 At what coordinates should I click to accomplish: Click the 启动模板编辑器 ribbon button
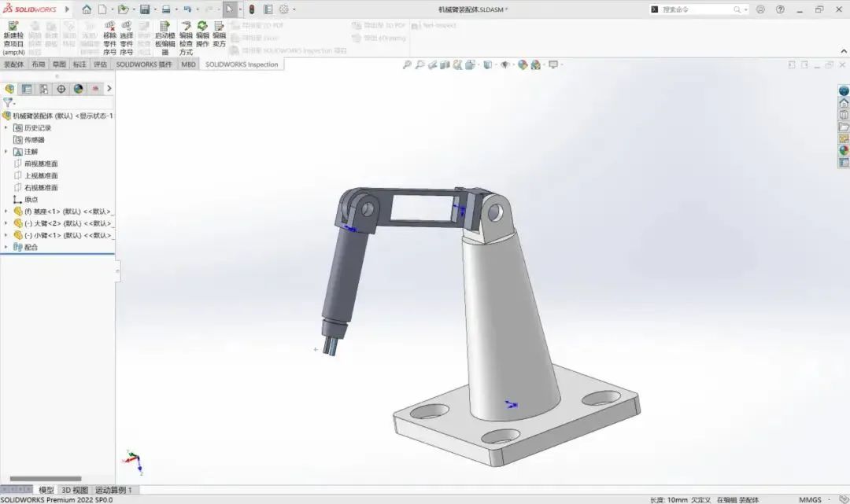tap(164, 38)
